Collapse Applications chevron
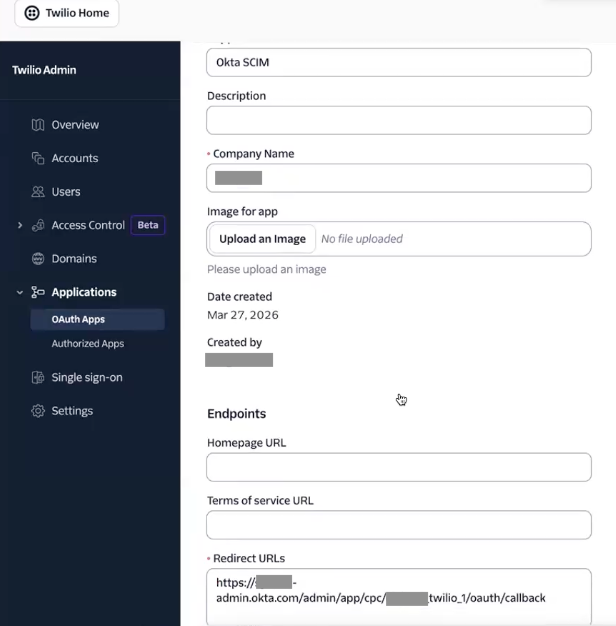 [x=20, y=292]
